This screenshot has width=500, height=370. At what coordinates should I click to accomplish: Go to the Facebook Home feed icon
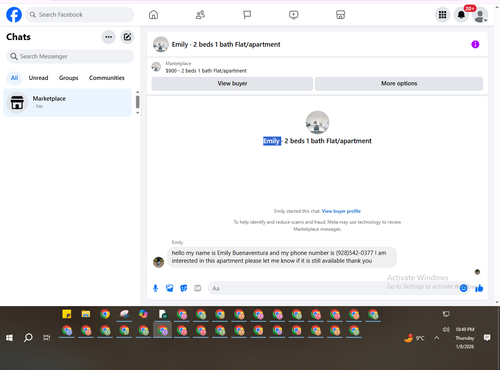click(x=153, y=15)
